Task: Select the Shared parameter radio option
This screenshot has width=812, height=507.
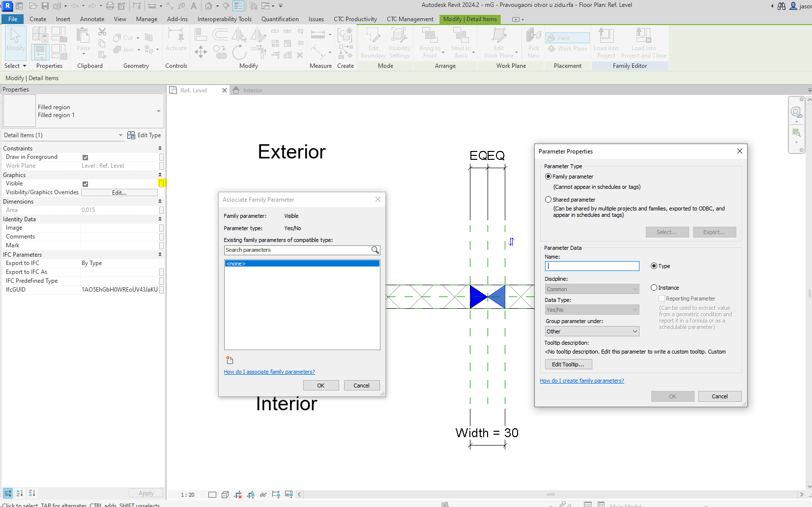Action: coord(548,199)
